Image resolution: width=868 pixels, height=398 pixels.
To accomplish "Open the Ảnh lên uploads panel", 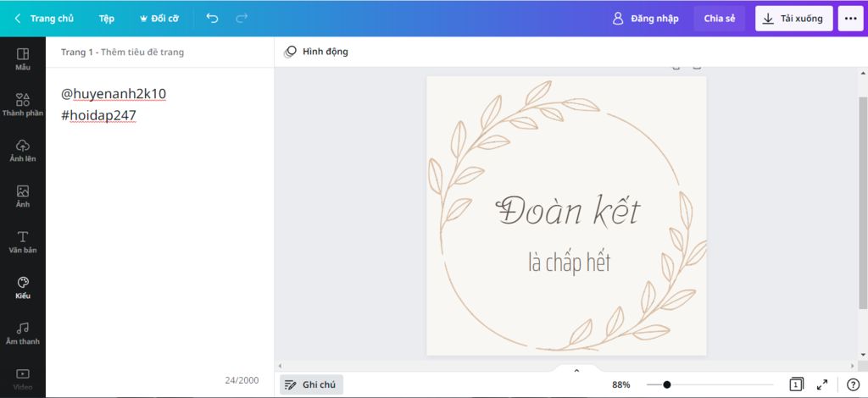I will tap(23, 151).
